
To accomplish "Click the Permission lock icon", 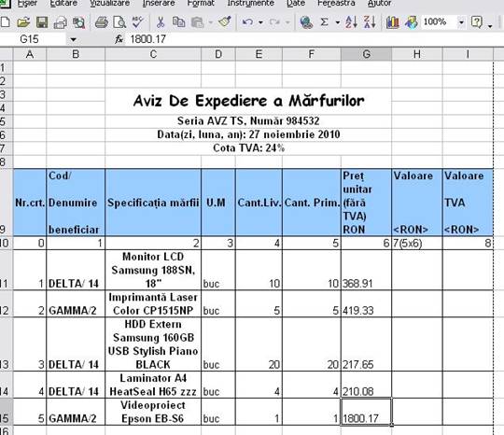I will coord(60,22).
